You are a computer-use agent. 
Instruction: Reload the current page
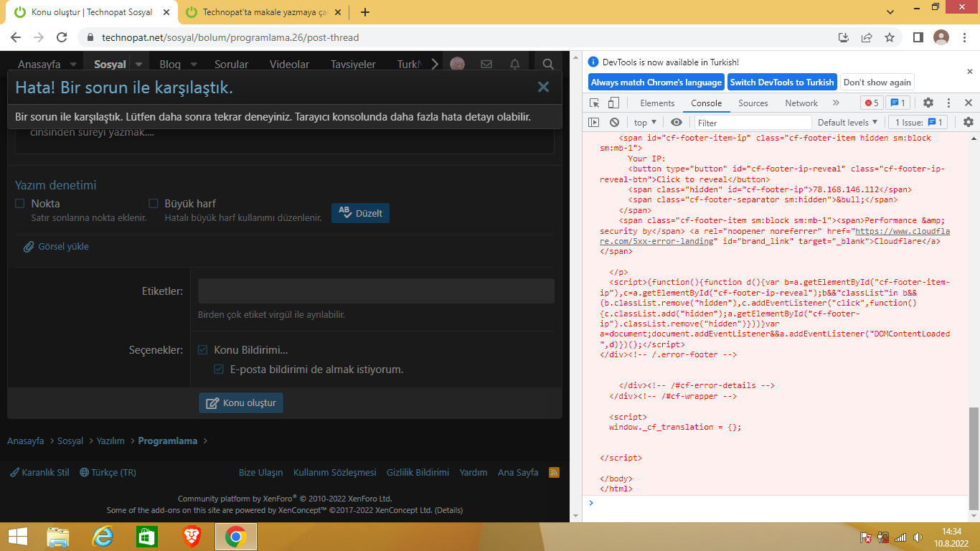coord(62,37)
